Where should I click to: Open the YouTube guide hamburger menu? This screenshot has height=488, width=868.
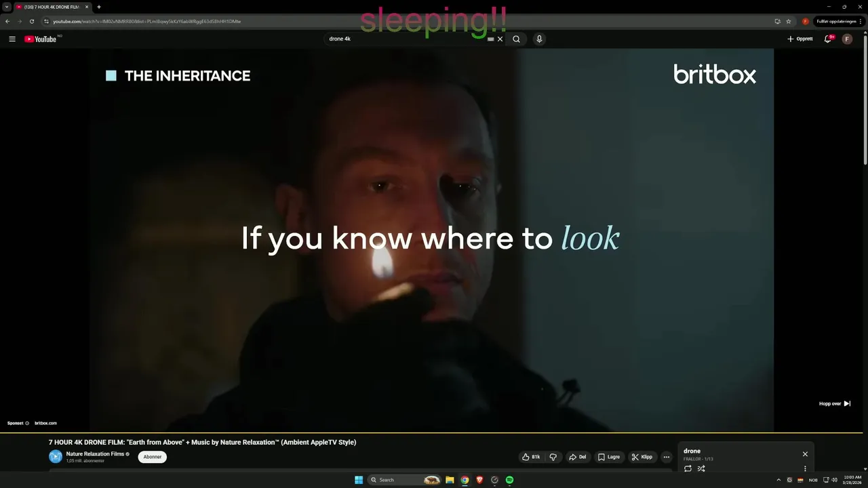[12, 39]
